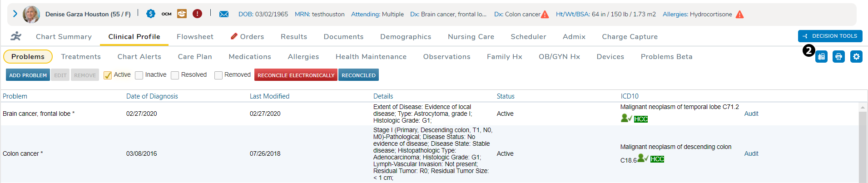Screen dimensions: 868x183
Task: Open the blue envelope message icon
Action: point(224,14)
